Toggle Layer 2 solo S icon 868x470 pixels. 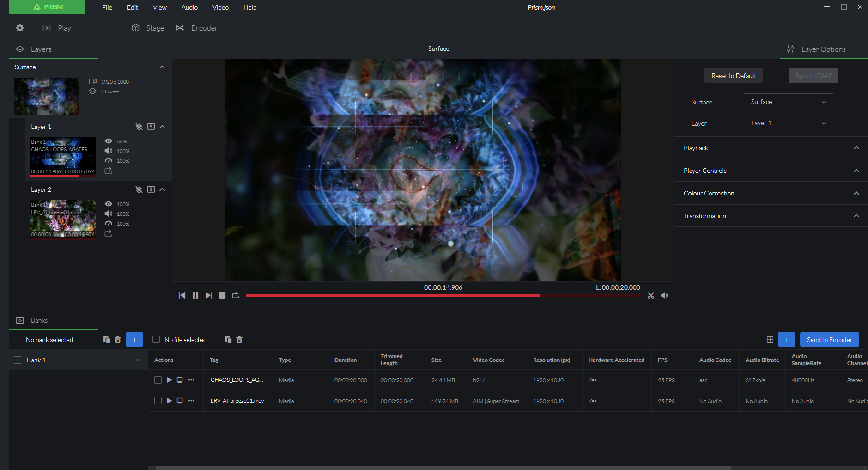click(151, 189)
